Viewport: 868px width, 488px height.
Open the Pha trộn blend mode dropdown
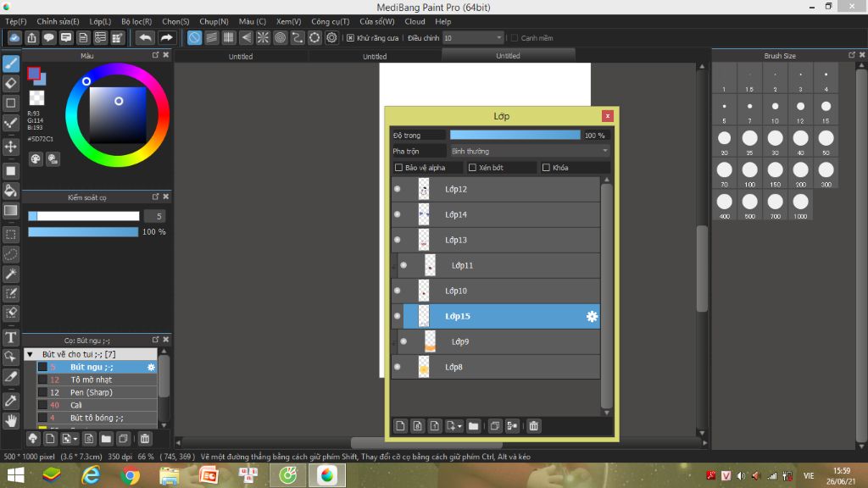[529, 151]
